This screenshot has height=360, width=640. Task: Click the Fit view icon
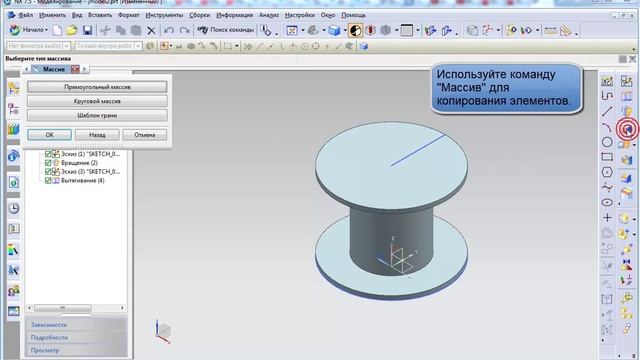[x=292, y=31]
